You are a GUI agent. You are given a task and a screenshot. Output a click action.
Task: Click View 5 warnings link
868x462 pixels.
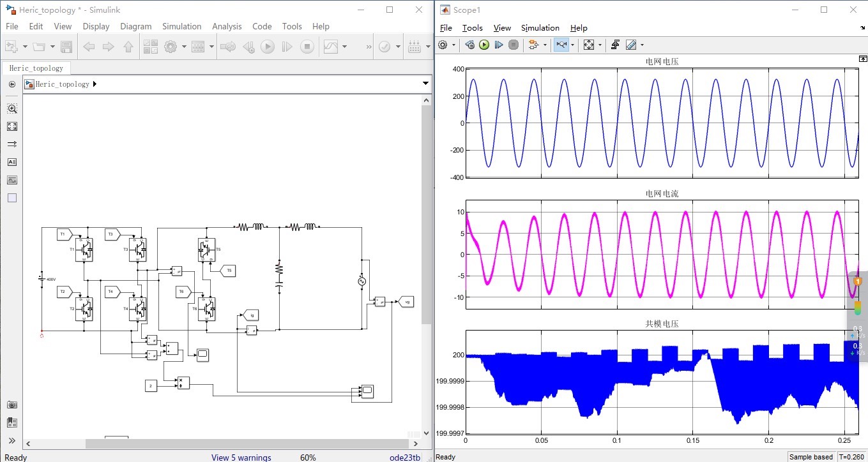[x=241, y=458]
